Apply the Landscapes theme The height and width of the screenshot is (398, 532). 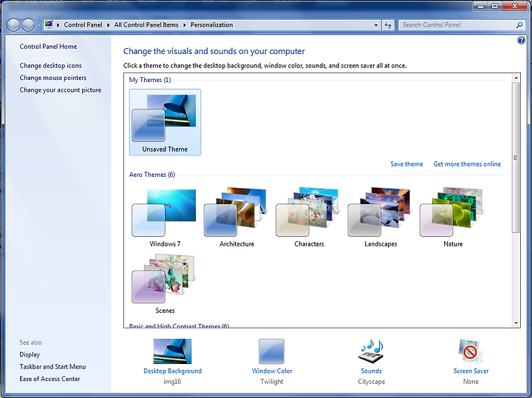381,217
